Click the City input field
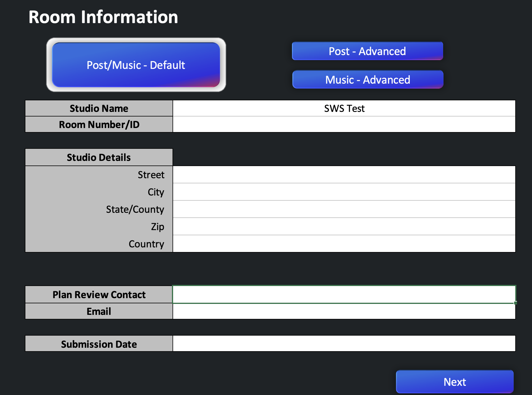532x395 pixels. click(x=344, y=192)
